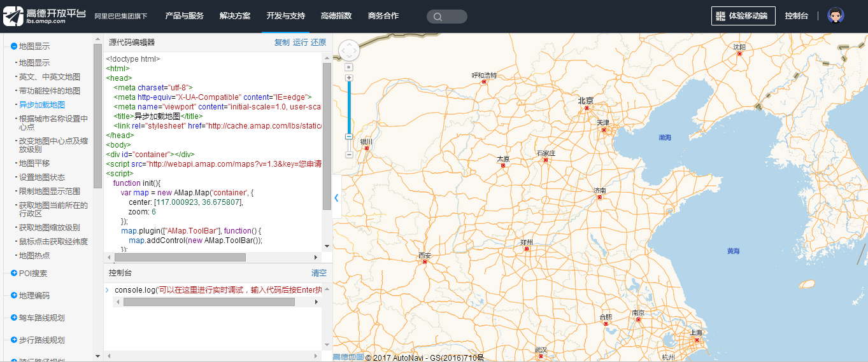Open the 获取地图缩放级别 example

[x=50, y=228]
